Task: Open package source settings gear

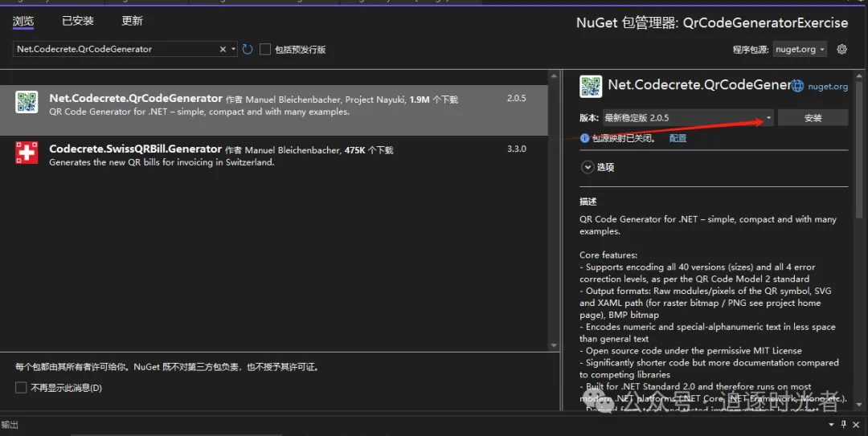Action: [842, 49]
